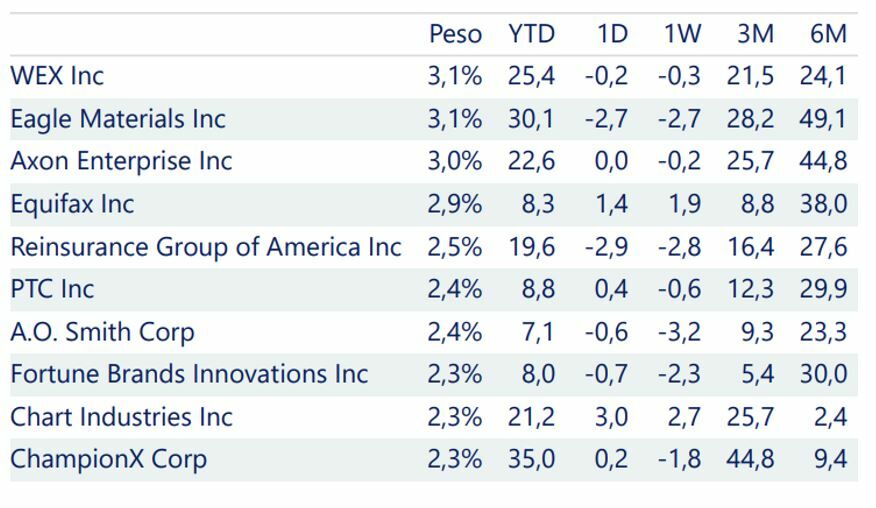Screen dimensions: 876x508
Task: Select A.O. Smith Corp entry
Action: 102,332
